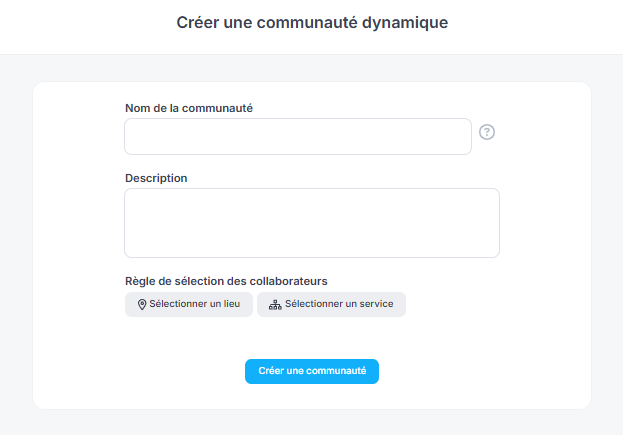
Task: Open the Sélectionner un lieu selector
Action: (189, 304)
